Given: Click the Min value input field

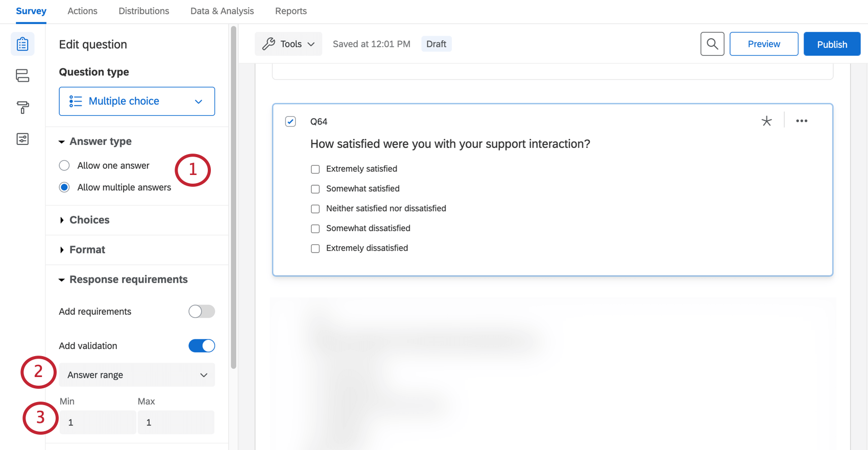Looking at the screenshot, I should 98,422.
